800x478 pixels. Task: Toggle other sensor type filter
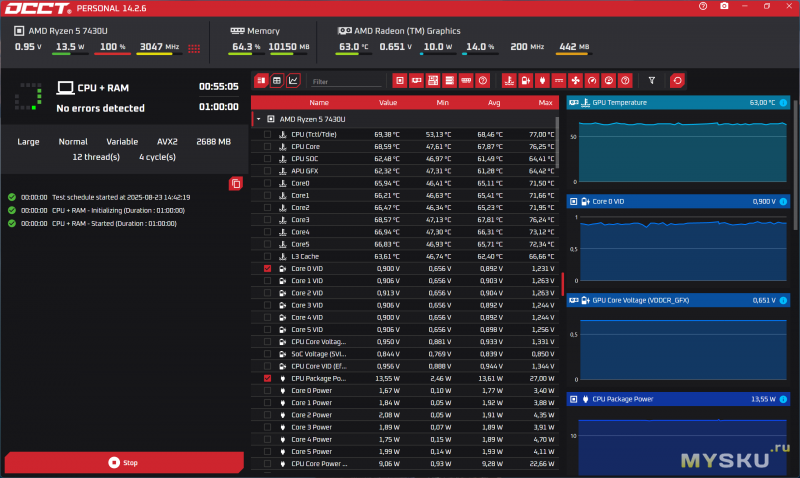(x=625, y=81)
